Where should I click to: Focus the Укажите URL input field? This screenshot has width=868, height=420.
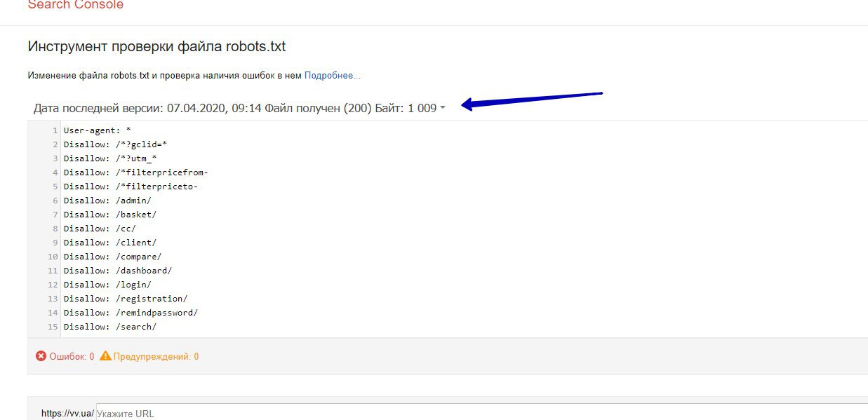tap(481, 413)
